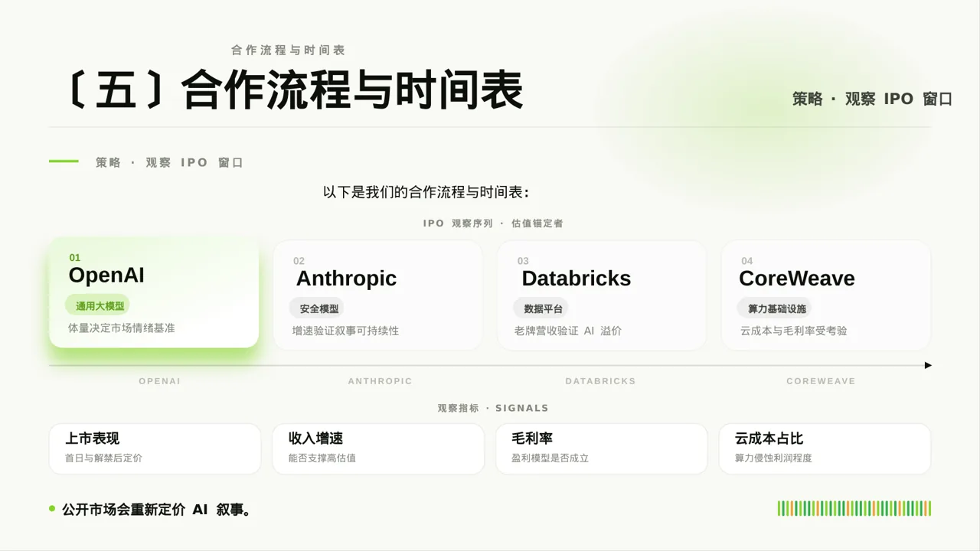980x551 pixels.
Task: Click the footer text 公开市场会重新定价 AI 叙事。
Action: coord(156,509)
